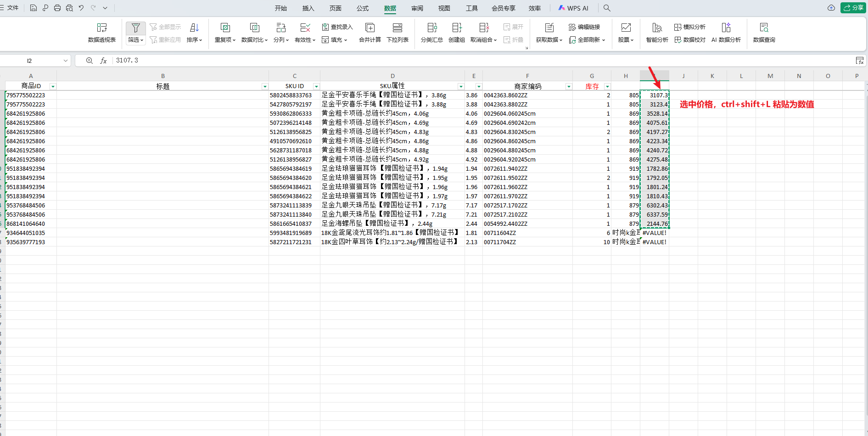868x436 pixels.
Task: Click the 分类汇总 subtotal icon
Action: click(x=431, y=33)
